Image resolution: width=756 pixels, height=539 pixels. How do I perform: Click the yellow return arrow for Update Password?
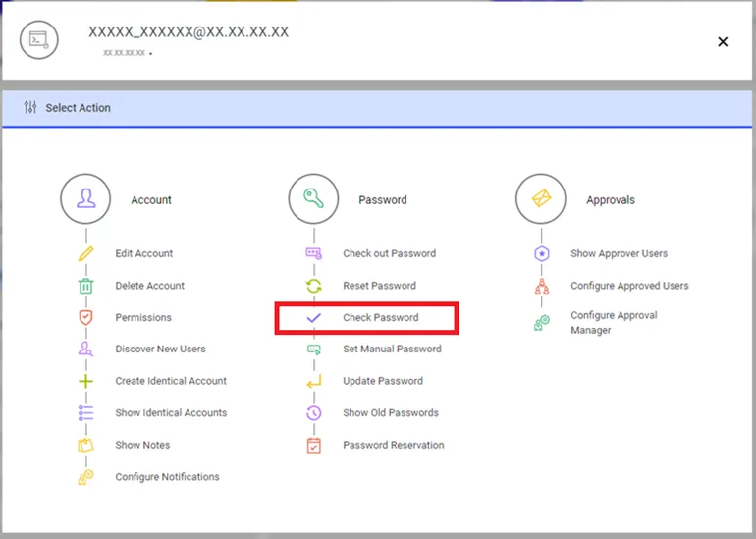coord(314,381)
